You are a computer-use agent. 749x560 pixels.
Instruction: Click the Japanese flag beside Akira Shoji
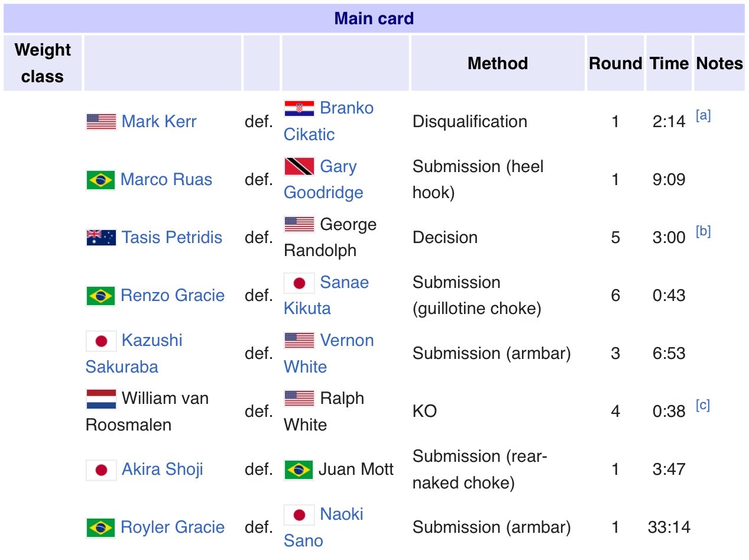101,470
